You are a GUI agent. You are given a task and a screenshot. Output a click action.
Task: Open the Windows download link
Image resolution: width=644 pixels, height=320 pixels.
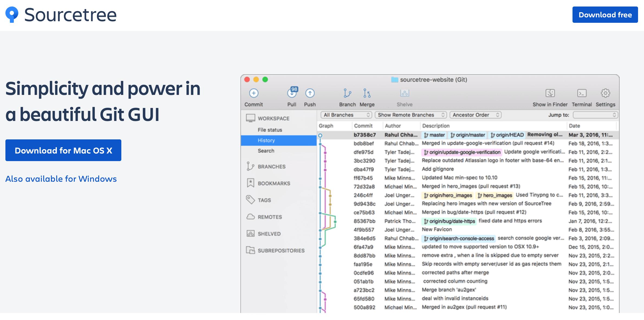(x=61, y=179)
